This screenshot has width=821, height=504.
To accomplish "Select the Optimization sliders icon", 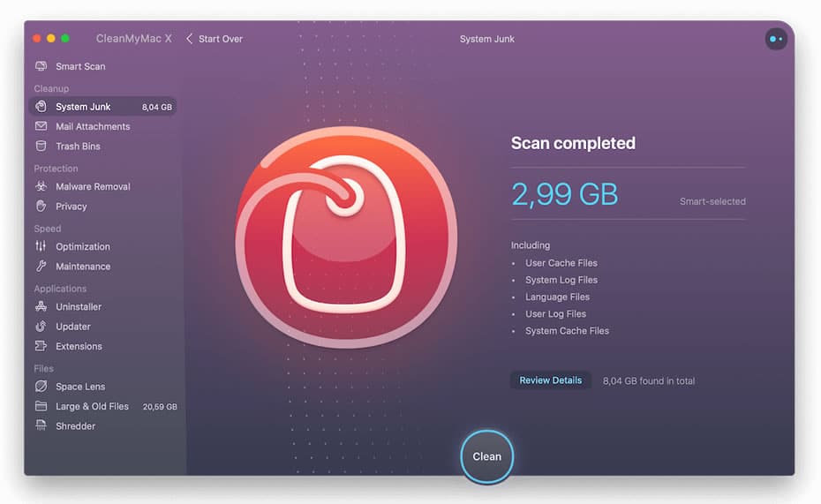I will click(41, 246).
